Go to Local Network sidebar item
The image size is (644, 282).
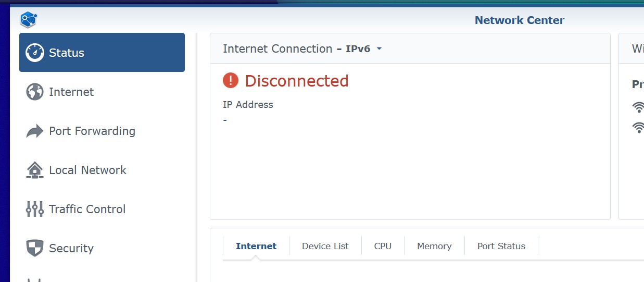point(87,170)
